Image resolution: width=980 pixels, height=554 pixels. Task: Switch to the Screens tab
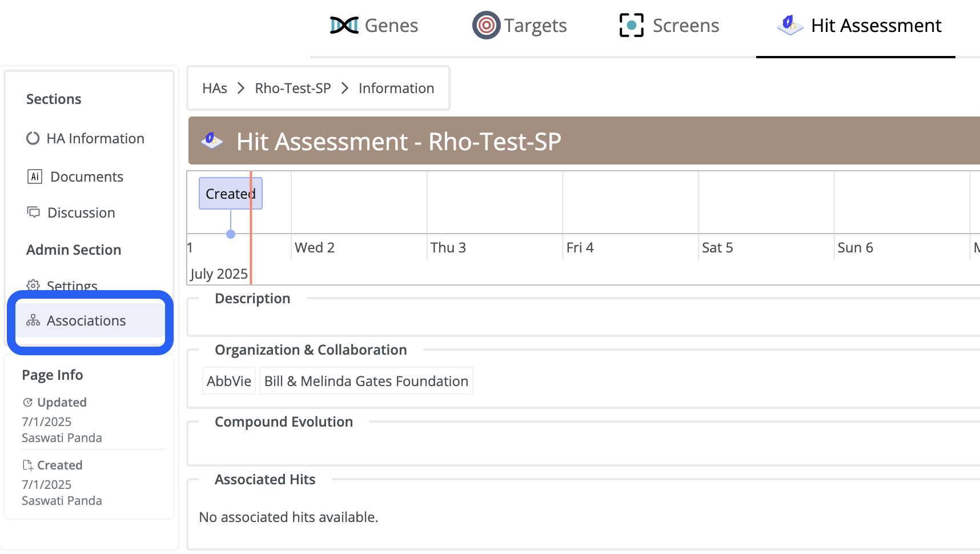(x=669, y=26)
